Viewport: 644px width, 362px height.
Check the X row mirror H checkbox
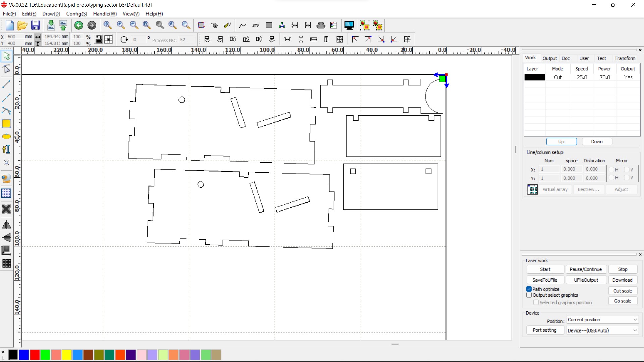click(x=611, y=170)
